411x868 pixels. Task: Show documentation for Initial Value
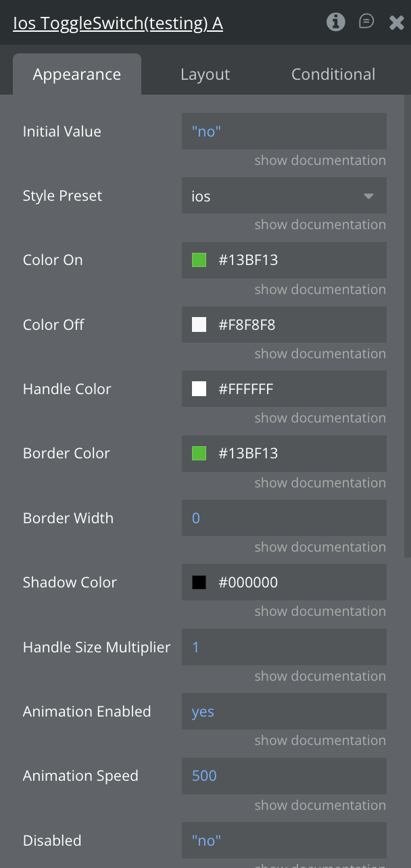click(320, 160)
